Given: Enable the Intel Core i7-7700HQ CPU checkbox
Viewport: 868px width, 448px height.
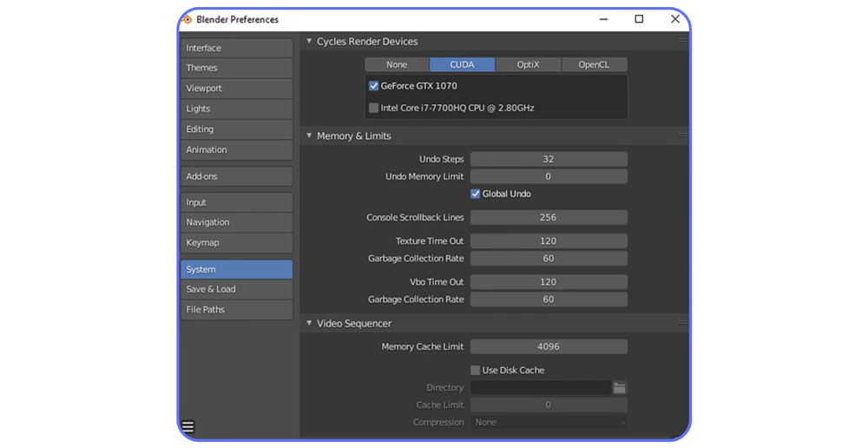Looking at the screenshot, I should tap(374, 109).
